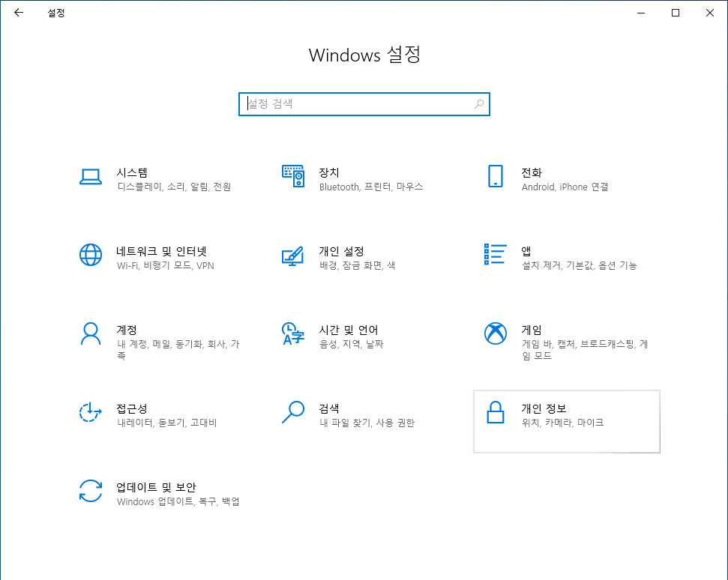Open the 장치 keyboard and speaker icon
728x580 pixels.
(x=293, y=176)
